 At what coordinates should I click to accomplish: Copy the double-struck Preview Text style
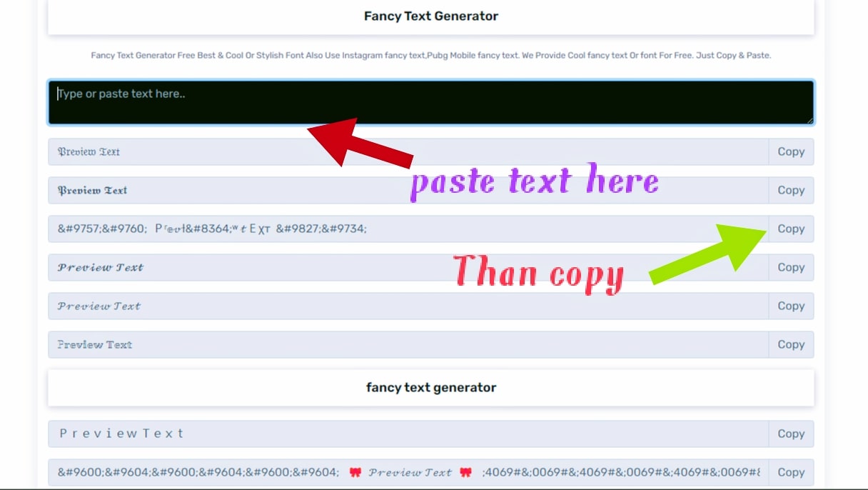[x=791, y=344]
